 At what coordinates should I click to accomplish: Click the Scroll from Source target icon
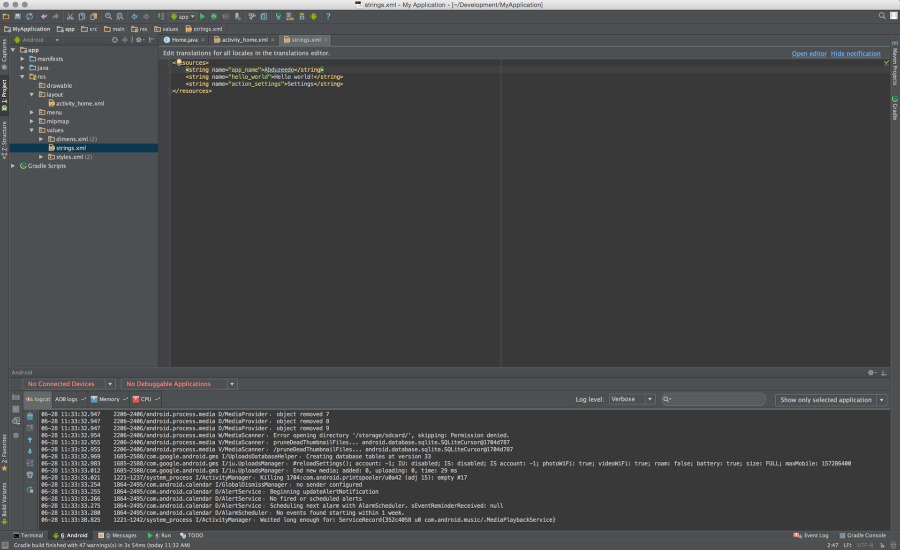pyautogui.click(x=115, y=40)
